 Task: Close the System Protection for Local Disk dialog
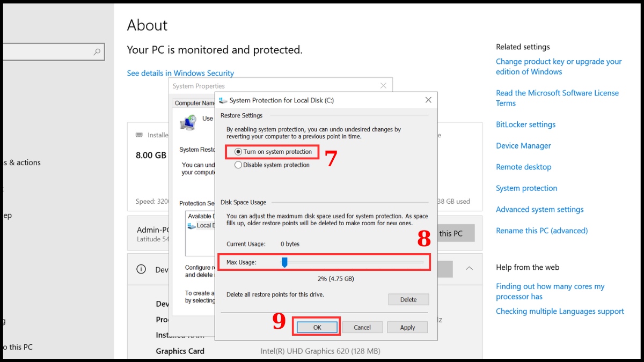coord(428,100)
